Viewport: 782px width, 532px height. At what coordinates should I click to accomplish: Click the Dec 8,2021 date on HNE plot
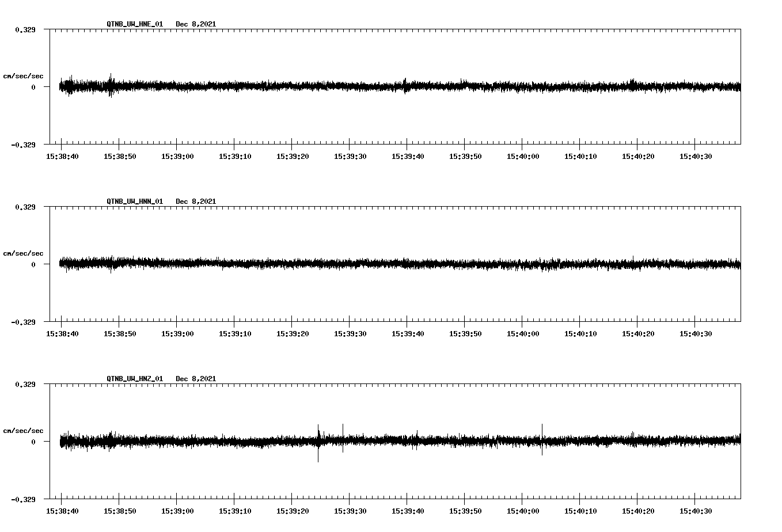[196, 24]
